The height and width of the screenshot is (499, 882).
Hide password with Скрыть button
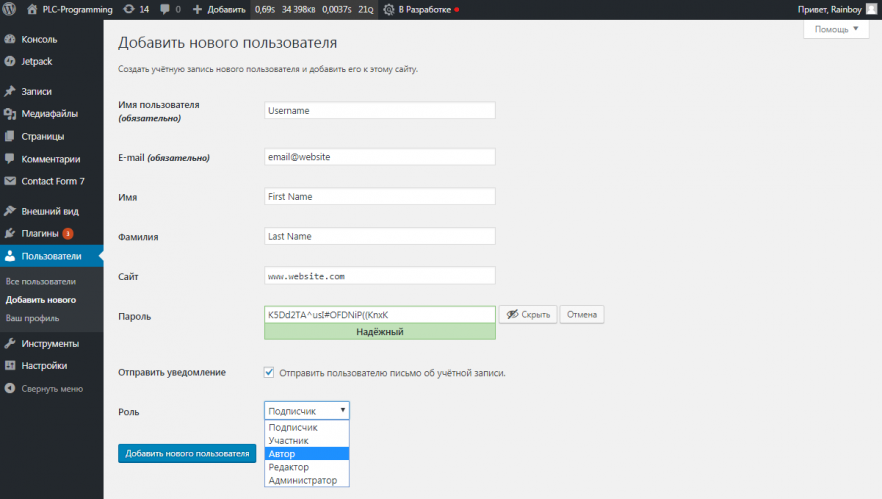(527, 315)
